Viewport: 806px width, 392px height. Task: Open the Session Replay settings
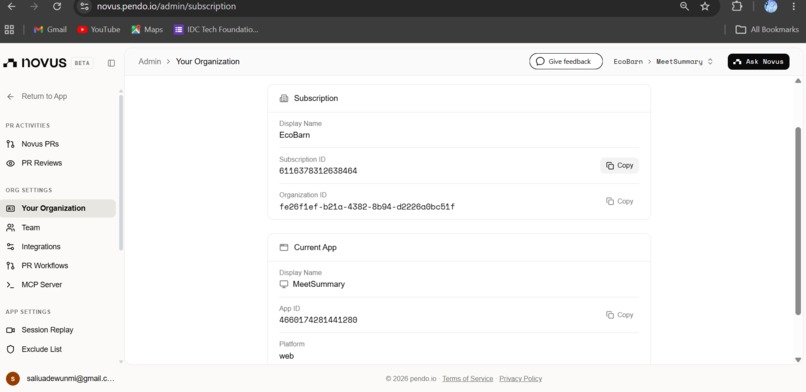pyautogui.click(x=47, y=330)
